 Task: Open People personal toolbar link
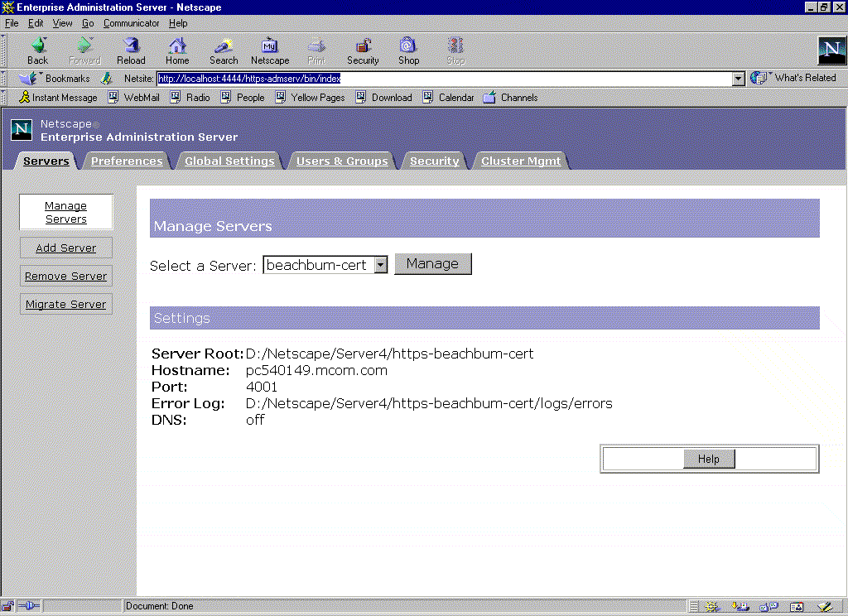pos(243,98)
